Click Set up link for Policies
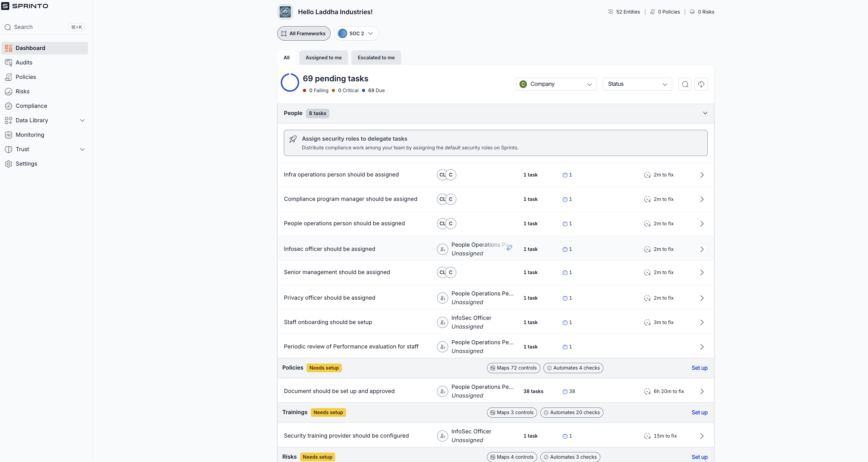This screenshot has width=868, height=462. coord(699,368)
